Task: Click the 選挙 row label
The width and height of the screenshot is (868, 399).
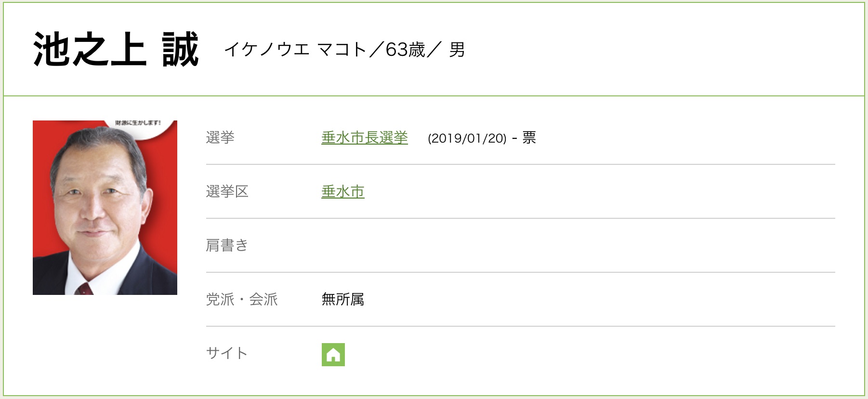Action: [x=220, y=138]
